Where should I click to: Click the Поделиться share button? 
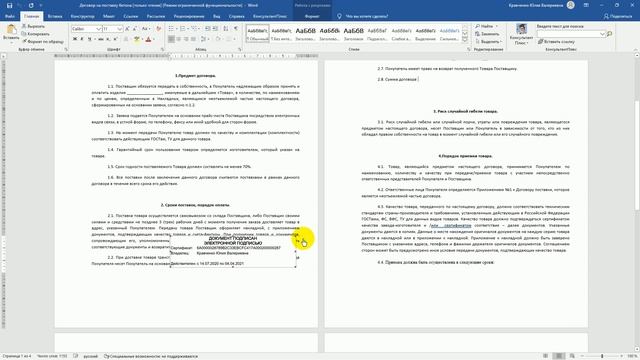coord(618,16)
